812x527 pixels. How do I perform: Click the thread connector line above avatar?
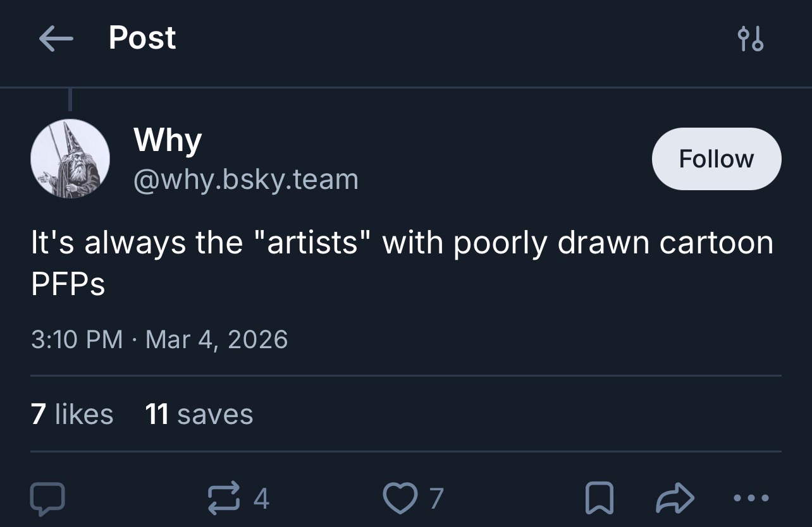[70, 100]
